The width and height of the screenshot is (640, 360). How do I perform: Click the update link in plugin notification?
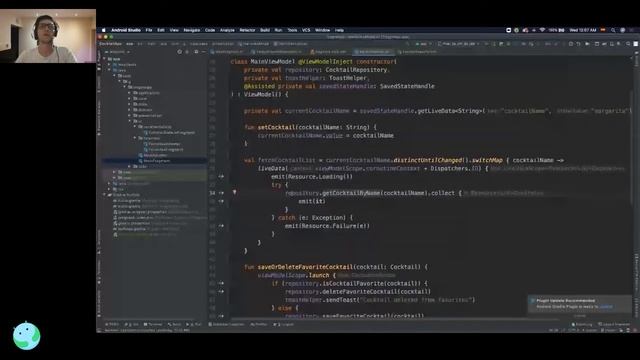click(x=606, y=307)
